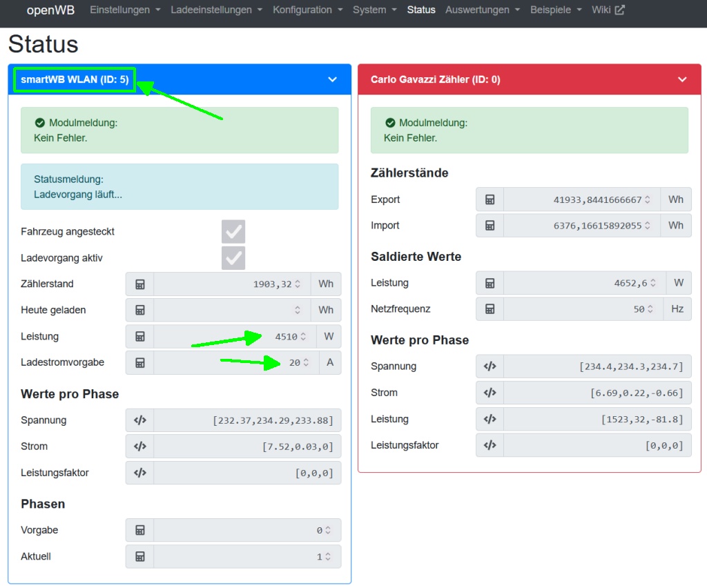Click calculator icon beside Leistung 4510 W

(139, 337)
